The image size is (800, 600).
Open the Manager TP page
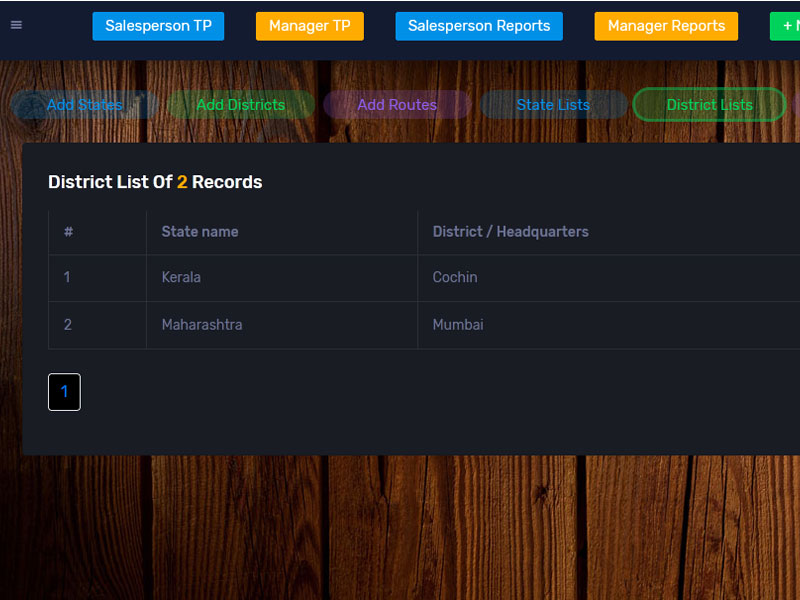coord(310,26)
